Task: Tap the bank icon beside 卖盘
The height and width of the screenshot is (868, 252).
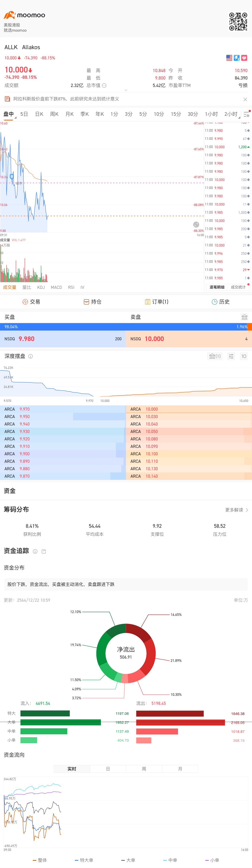Action: [x=245, y=317]
